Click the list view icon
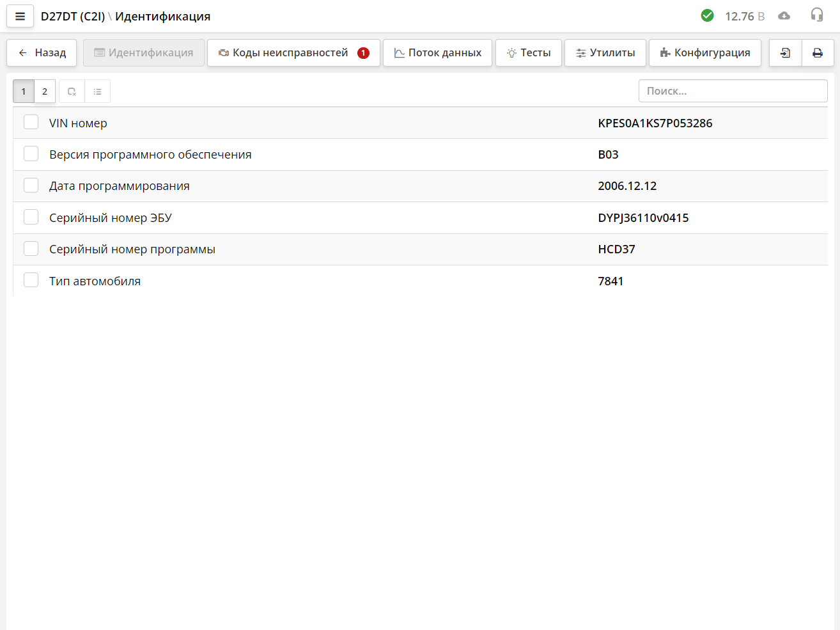 pyautogui.click(x=97, y=91)
